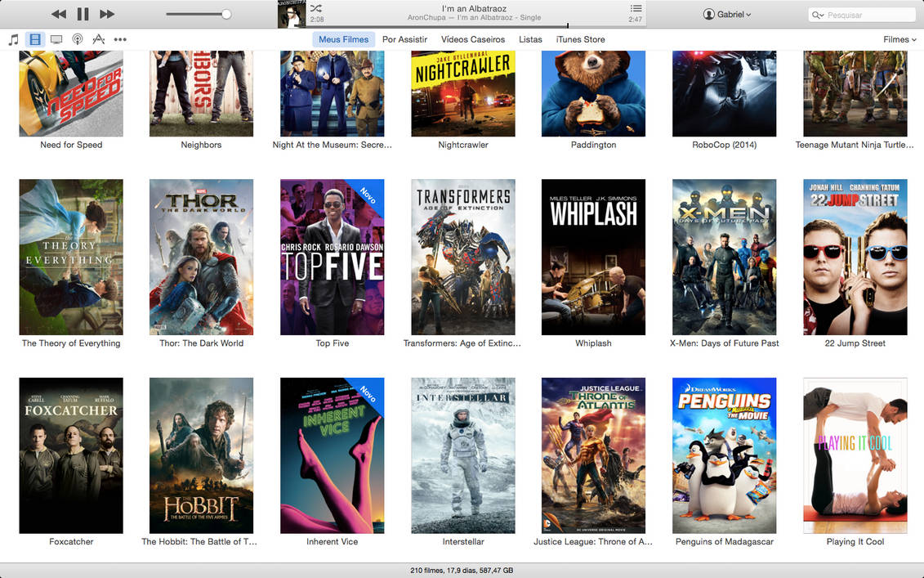The height and width of the screenshot is (578, 924).
Task: Adjust the volume slider knob
Action: click(x=226, y=14)
